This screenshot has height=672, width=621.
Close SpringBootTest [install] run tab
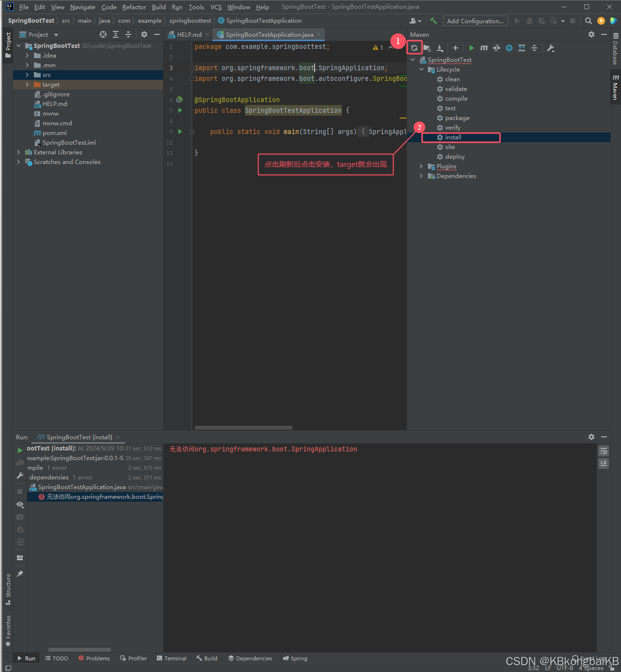tap(118, 437)
